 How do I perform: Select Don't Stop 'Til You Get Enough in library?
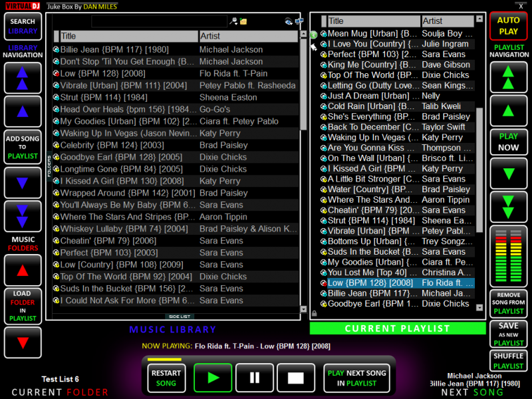coord(176,61)
